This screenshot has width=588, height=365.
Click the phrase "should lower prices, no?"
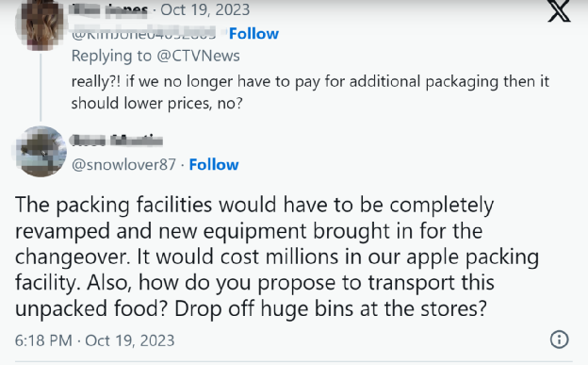[156, 103]
